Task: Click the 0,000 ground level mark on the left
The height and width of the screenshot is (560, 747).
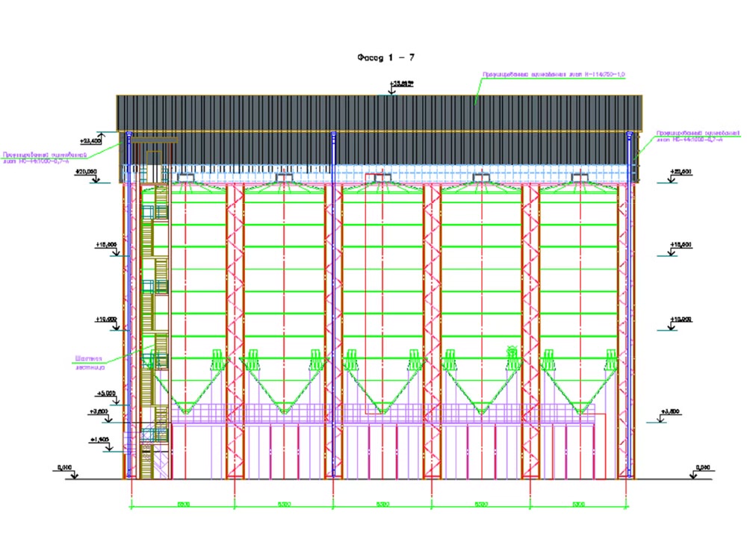Action: 64,467
